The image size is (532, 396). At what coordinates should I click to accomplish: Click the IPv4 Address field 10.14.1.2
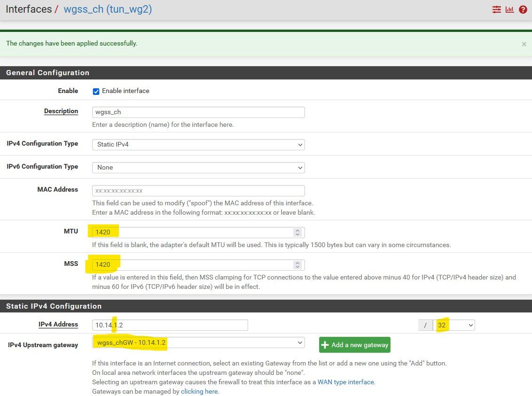pos(170,325)
